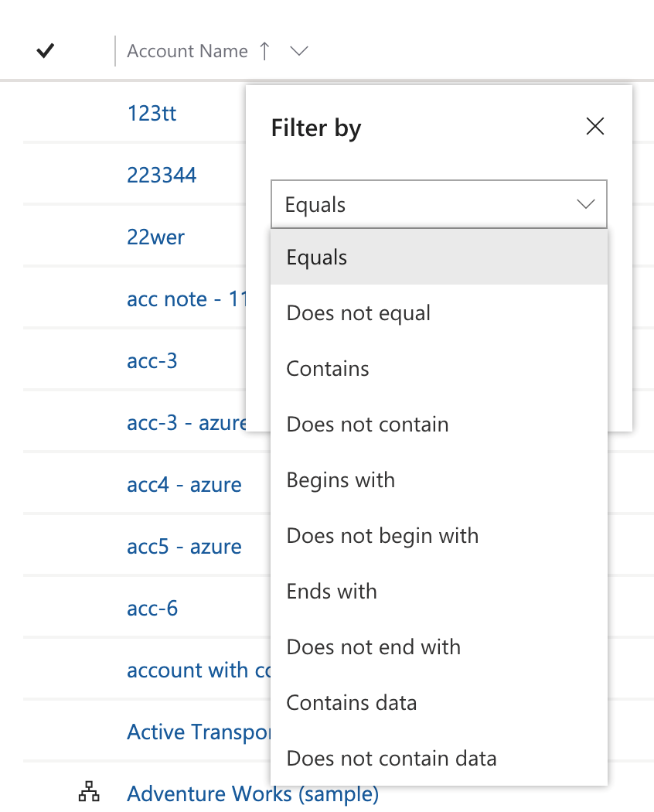Expand the filter condition combo box arrow

[x=586, y=203]
